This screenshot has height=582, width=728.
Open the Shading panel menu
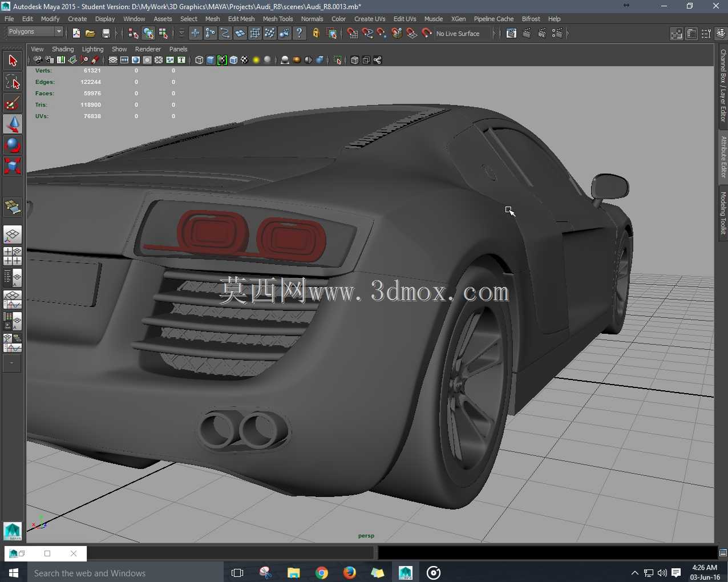pos(63,49)
